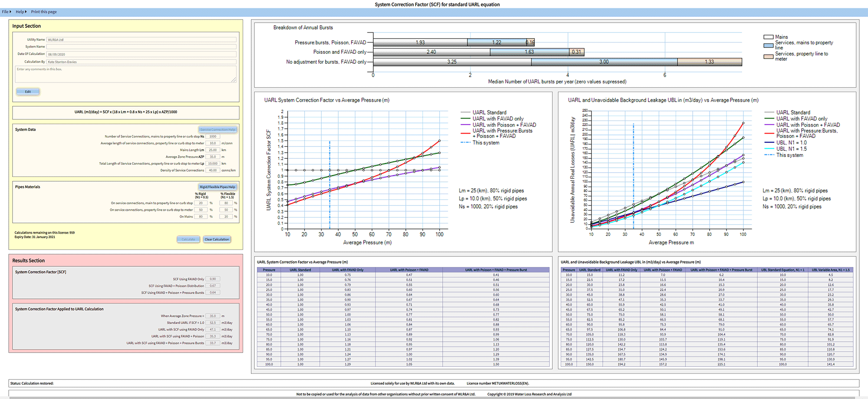Screen dimensions: 868x399
Task: Click the 3.00 blue bar segment
Action: [x=604, y=62]
